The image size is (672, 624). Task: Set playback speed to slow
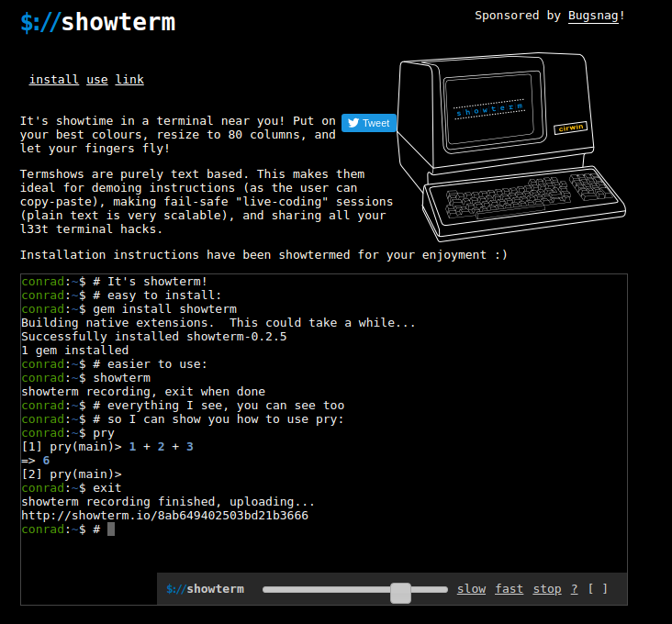[x=471, y=589]
